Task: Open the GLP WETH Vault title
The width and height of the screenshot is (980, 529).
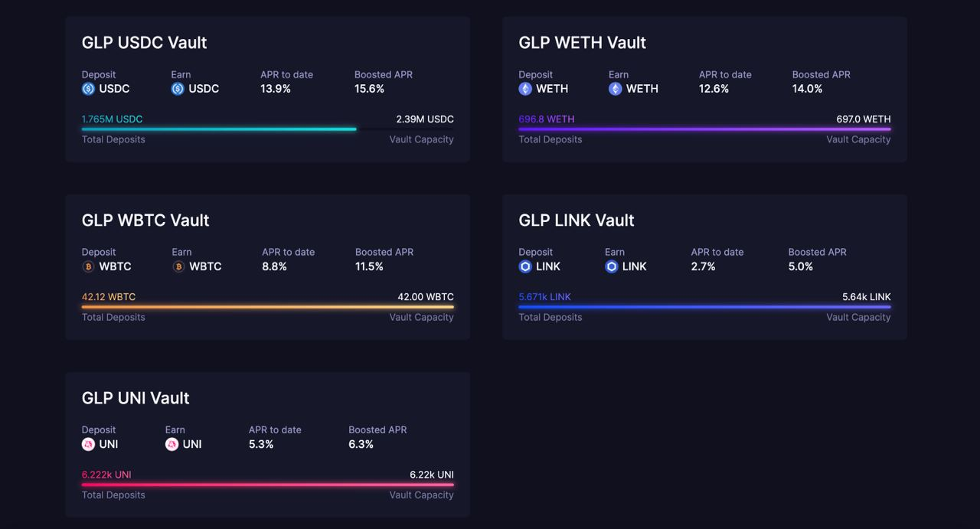Action: pos(582,43)
